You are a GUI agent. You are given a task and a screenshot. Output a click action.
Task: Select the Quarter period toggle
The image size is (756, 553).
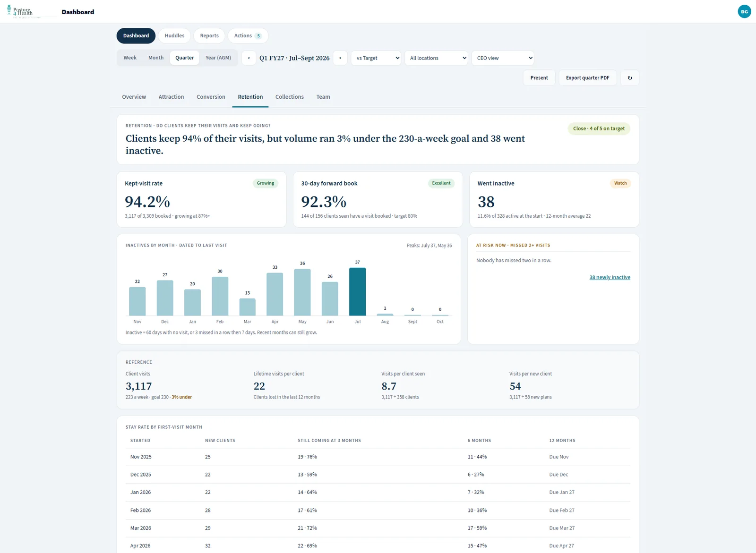184,58
